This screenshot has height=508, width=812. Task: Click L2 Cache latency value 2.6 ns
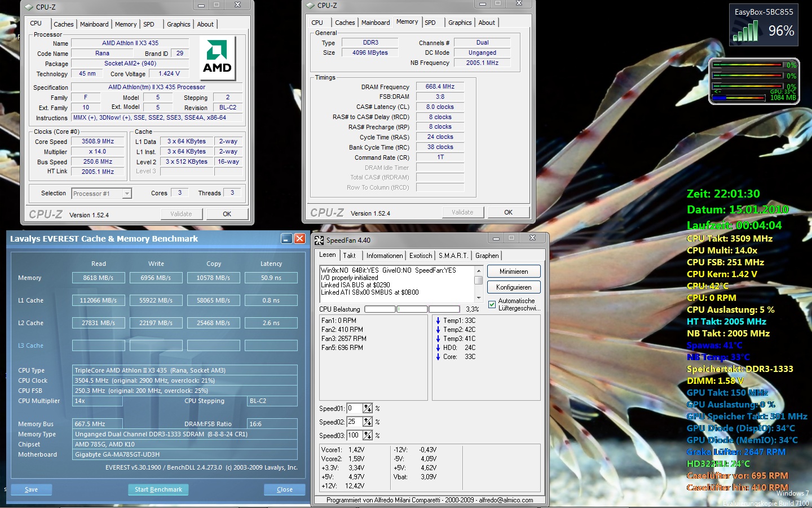pyautogui.click(x=271, y=323)
